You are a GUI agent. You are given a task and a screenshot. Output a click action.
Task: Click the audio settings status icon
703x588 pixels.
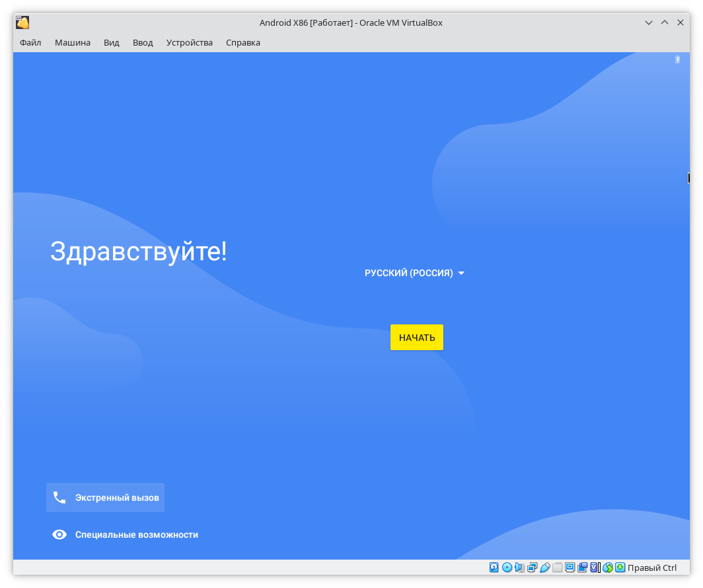(519, 568)
